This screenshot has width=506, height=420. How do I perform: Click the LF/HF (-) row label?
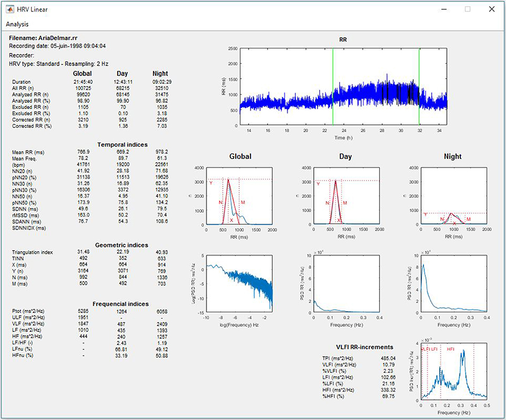[22, 343]
